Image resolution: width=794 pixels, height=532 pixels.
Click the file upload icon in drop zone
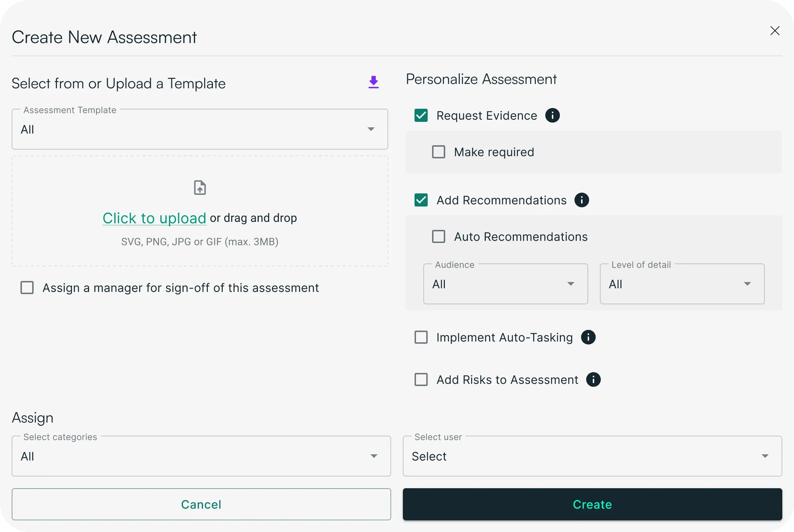200,188
